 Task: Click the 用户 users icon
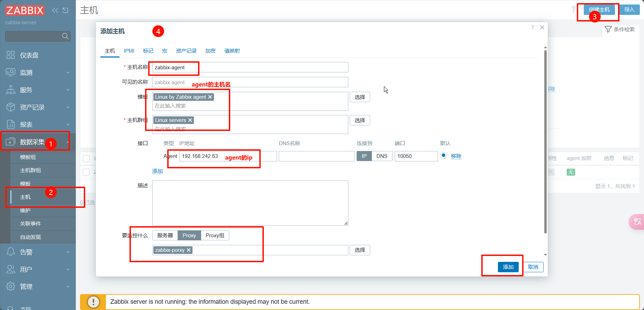click(11, 269)
